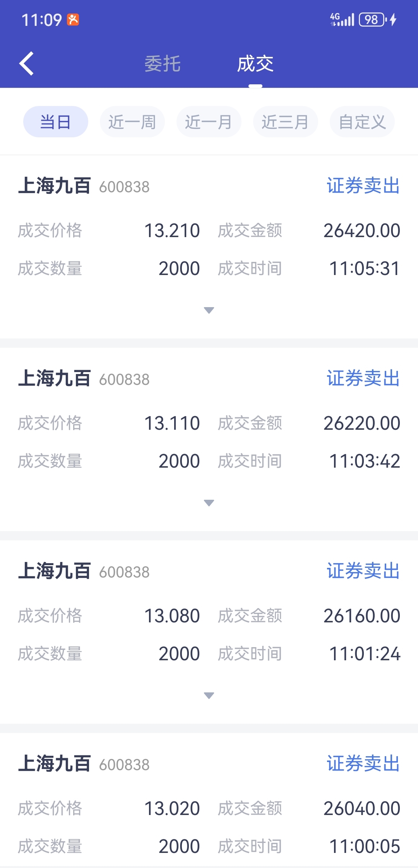Open the 自定义 date range filter

pos(362,122)
